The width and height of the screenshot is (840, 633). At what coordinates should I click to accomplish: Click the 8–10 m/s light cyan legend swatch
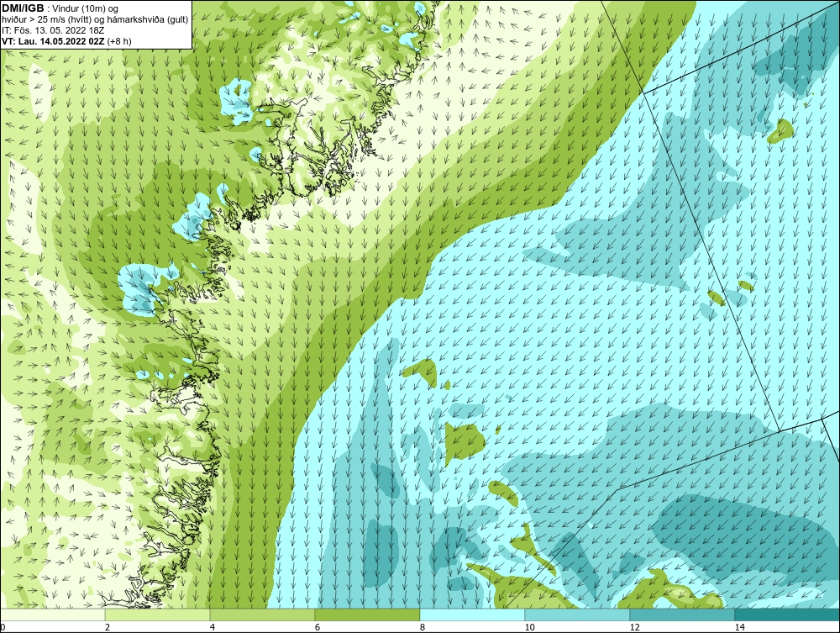472,615
